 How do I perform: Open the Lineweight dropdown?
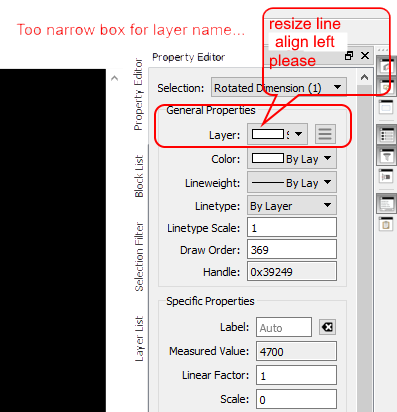click(x=292, y=182)
